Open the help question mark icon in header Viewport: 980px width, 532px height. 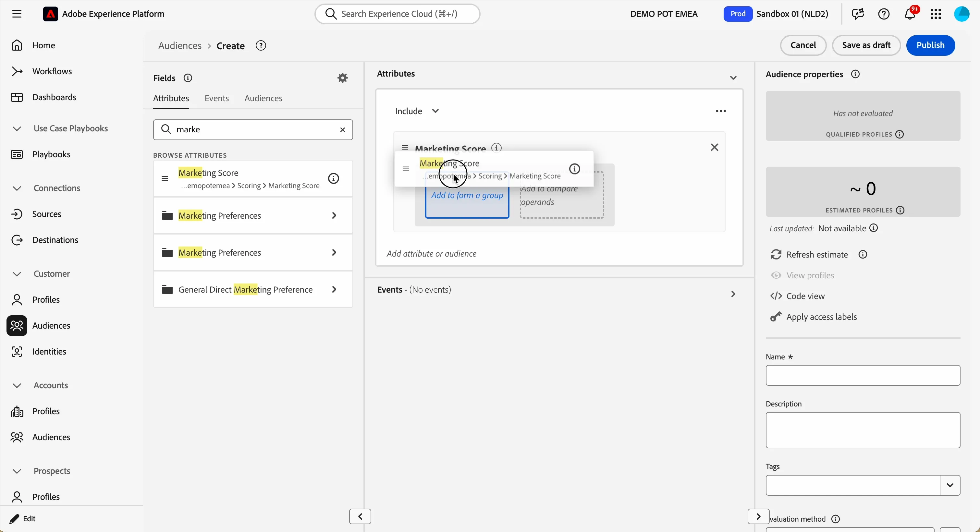pos(884,14)
